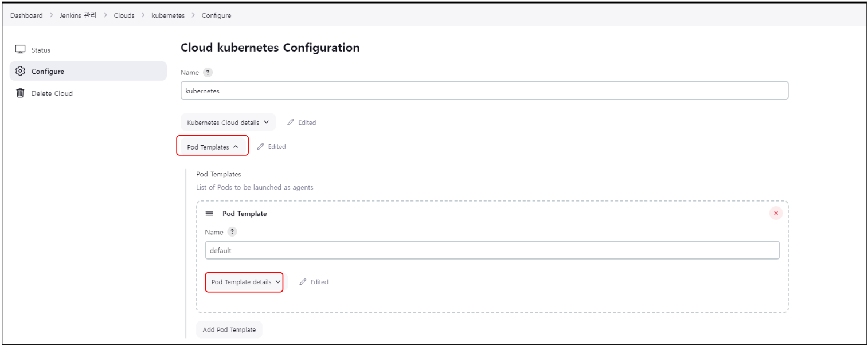Focus the Pod Template name field containing default
The image size is (868, 346).
492,250
